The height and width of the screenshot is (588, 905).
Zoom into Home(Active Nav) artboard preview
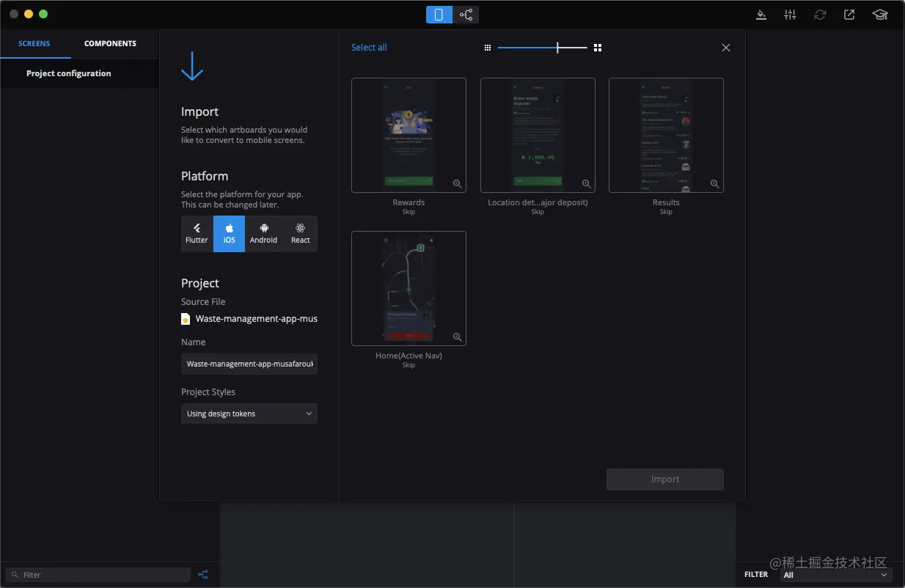[457, 337]
